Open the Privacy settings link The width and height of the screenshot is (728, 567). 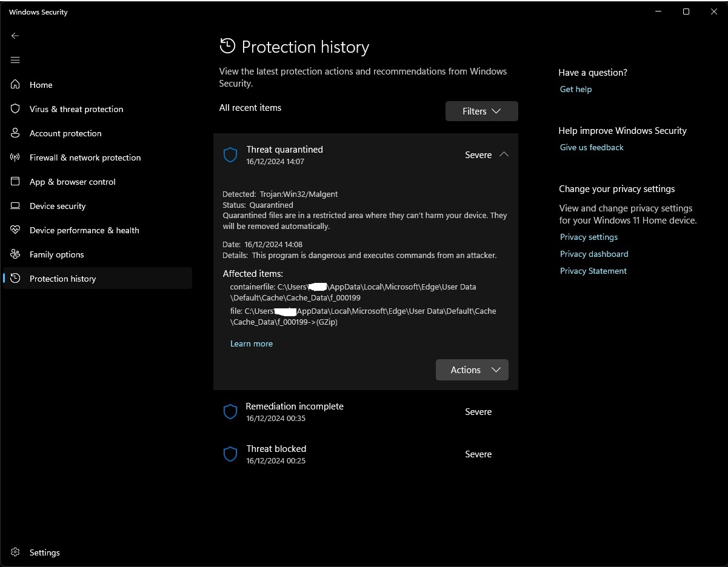[x=589, y=237]
